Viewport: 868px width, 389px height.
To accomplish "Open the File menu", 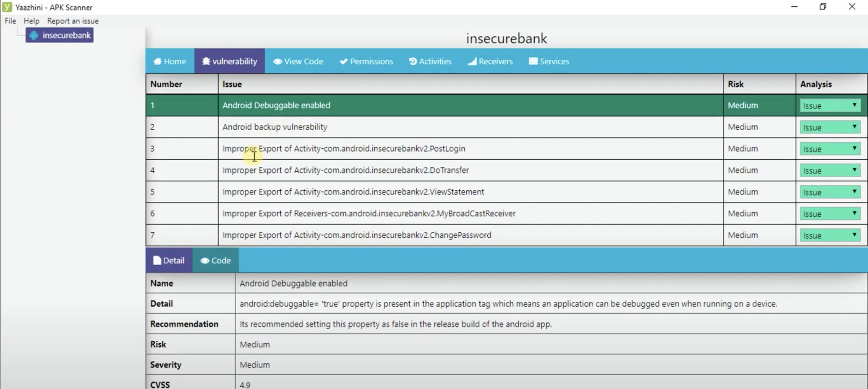I will (x=10, y=21).
